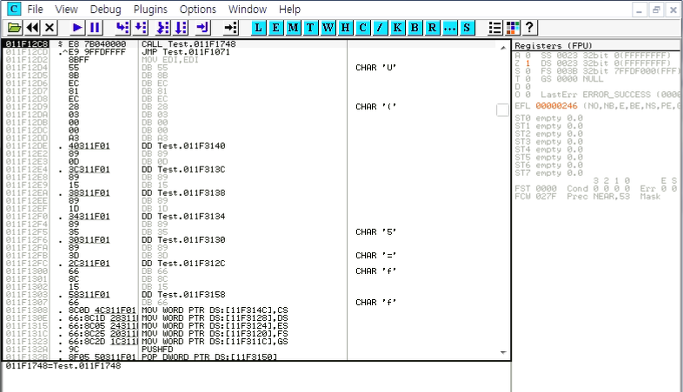Select the DD Test.011F3158 line
The image size is (683, 392).
pyautogui.click(x=183, y=295)
